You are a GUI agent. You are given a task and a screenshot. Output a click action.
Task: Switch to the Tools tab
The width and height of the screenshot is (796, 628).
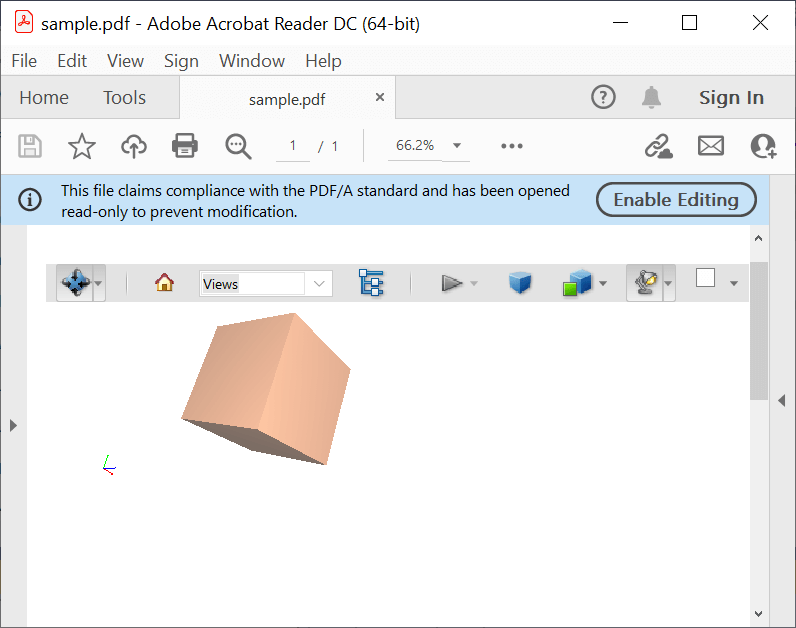[124, 97]
